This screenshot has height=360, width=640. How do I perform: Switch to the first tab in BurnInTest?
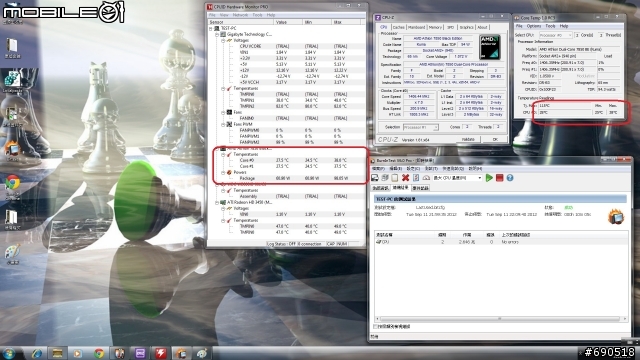coord(380,188)
